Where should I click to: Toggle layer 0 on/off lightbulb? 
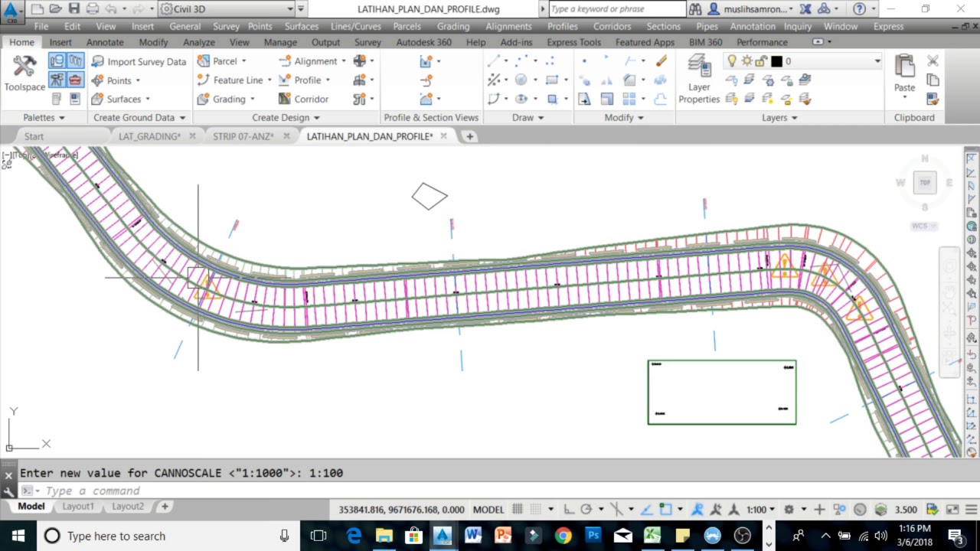tap(732, 61)
